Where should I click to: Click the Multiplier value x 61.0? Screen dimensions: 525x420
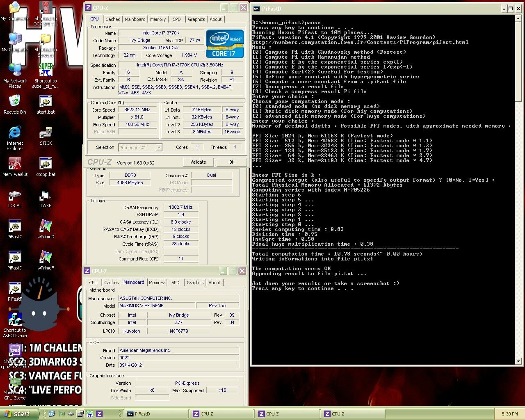pyautogui.click(x=137, y=117)
